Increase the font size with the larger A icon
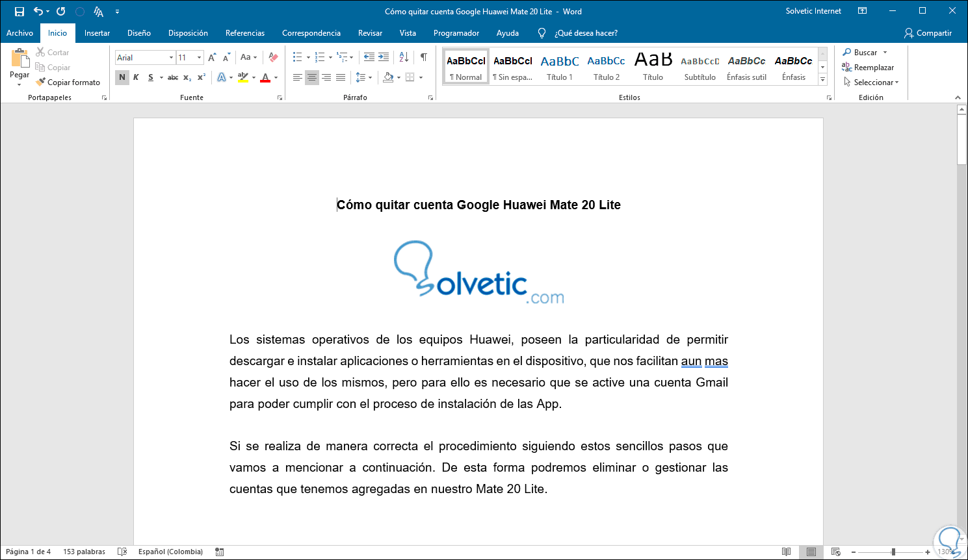This screenshot has width=968, height=560. (x=212, y=58)
